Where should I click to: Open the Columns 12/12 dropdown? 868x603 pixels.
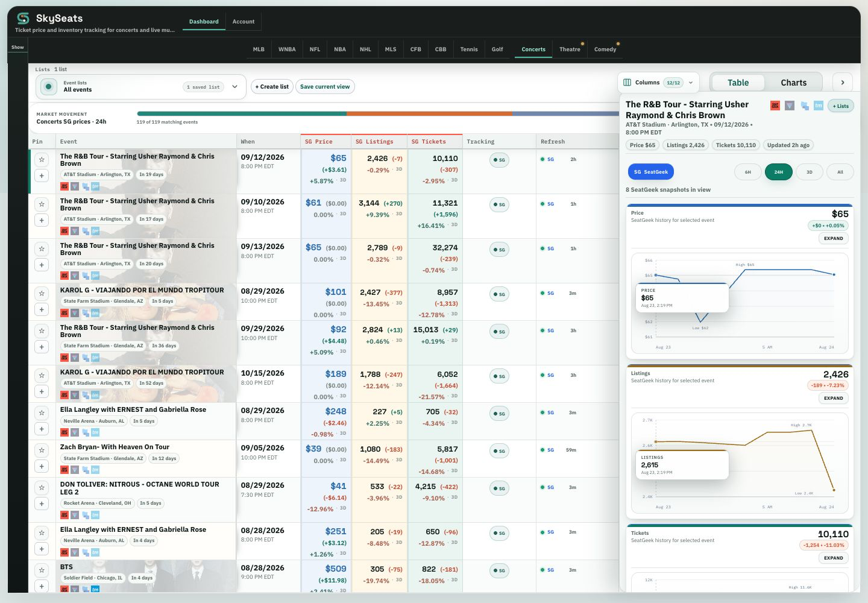[x=658, y=83]
